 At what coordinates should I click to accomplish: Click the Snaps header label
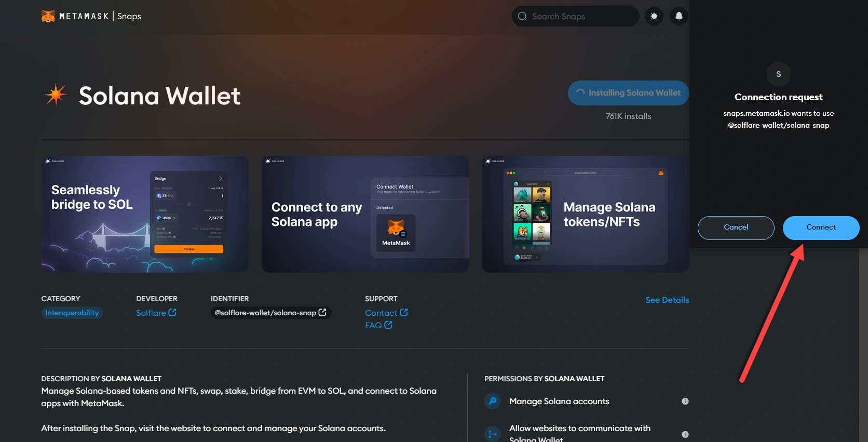pos(129,16)
